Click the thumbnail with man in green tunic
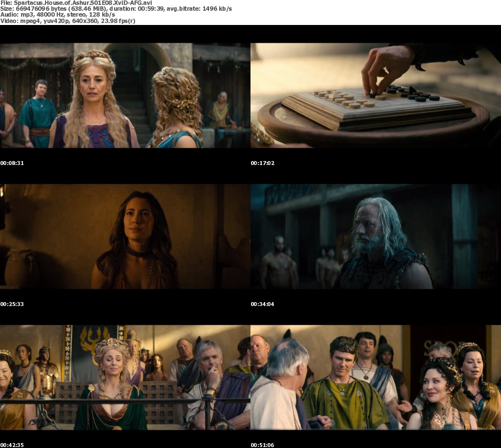The width and height of the screenshot is (501, 448). point(375,377)
